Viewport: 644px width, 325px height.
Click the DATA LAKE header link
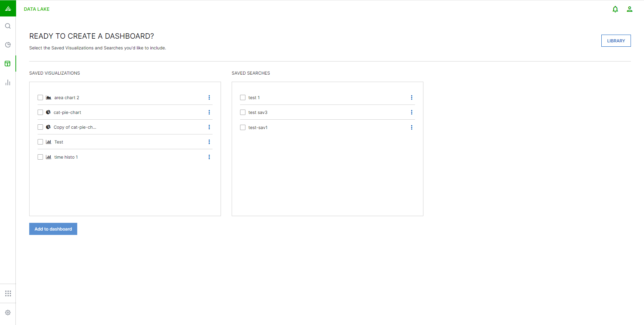pos(37,9)
